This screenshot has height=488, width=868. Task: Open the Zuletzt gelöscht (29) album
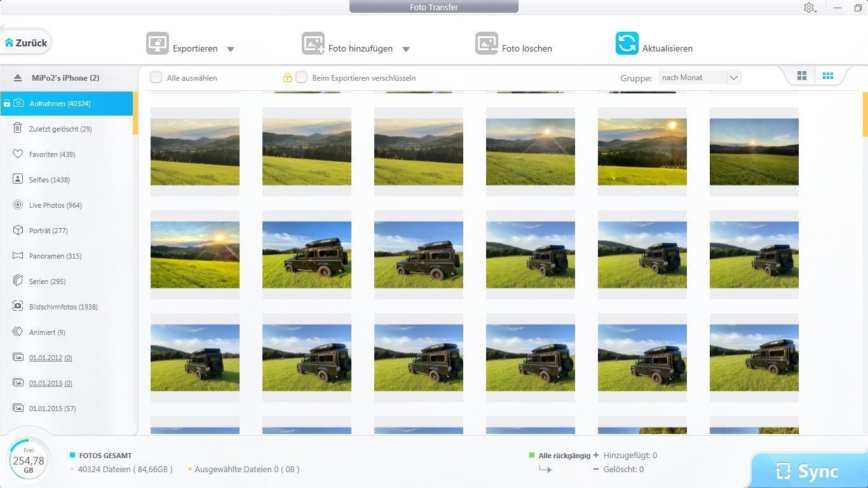60,129
